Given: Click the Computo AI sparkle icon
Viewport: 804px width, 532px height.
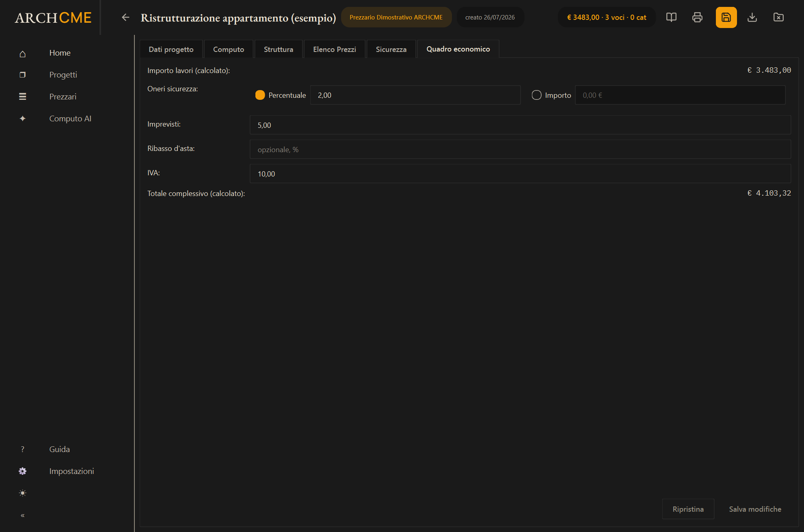Looking at the screenshot, I should (23, 118).
